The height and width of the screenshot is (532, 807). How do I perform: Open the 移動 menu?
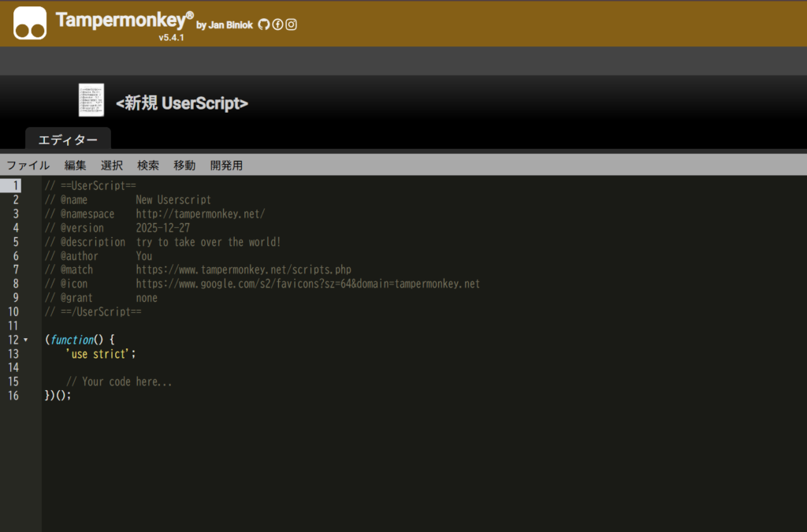184,166
